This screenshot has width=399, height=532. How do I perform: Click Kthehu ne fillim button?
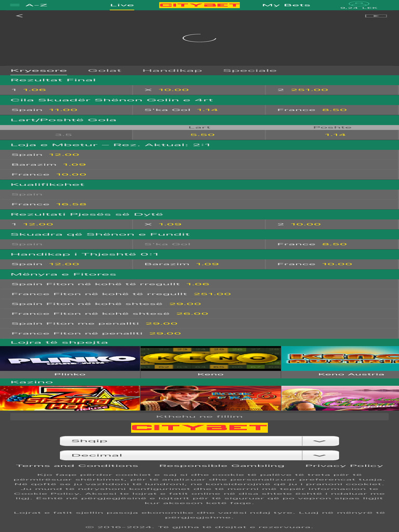[x=199, y=416]
